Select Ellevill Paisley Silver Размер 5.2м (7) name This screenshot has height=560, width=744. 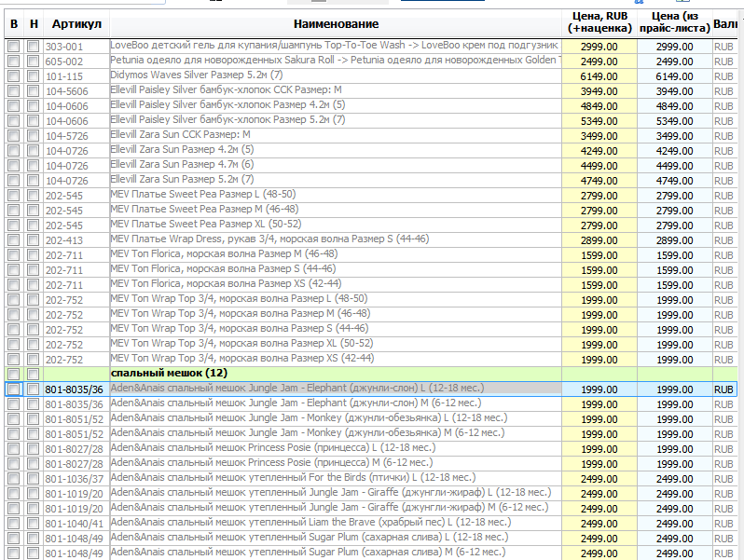(227, 119)
